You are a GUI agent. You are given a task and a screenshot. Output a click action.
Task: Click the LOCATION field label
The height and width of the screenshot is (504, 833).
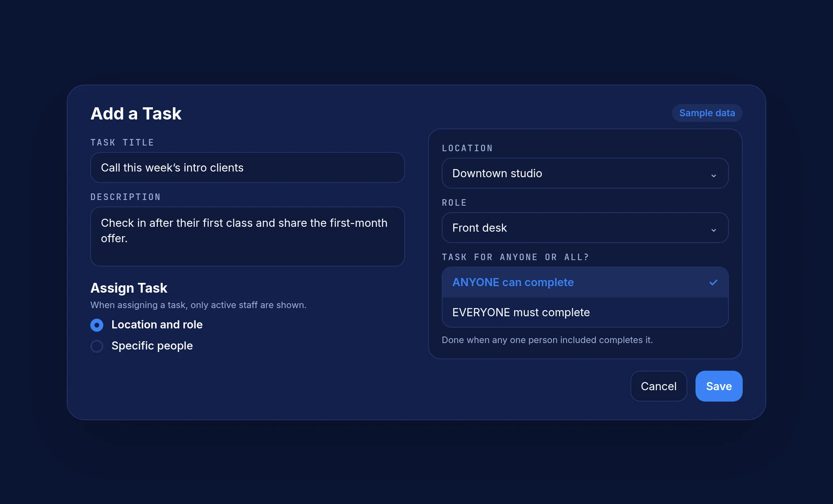(x=467, y=148)
